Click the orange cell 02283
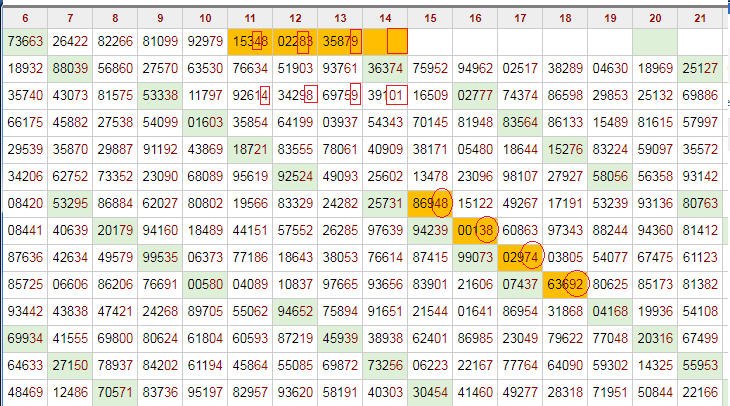The image size is (730, 406). pyautogui.click(x=295, y=42)
